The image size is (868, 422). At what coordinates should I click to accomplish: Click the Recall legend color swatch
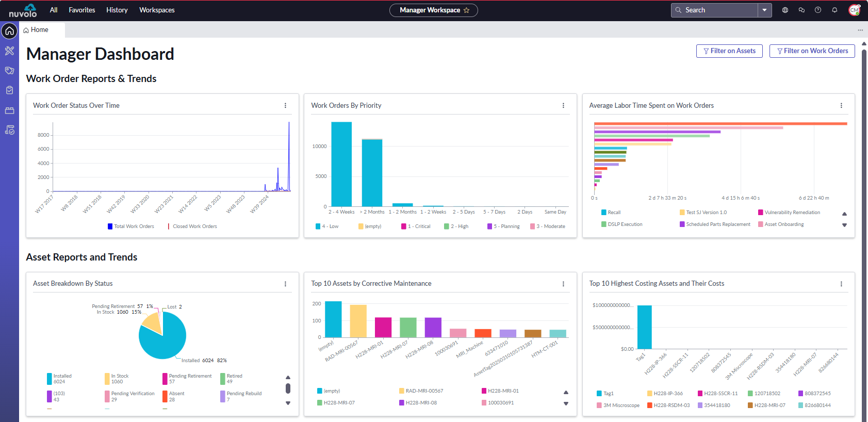tap(604, 213)
